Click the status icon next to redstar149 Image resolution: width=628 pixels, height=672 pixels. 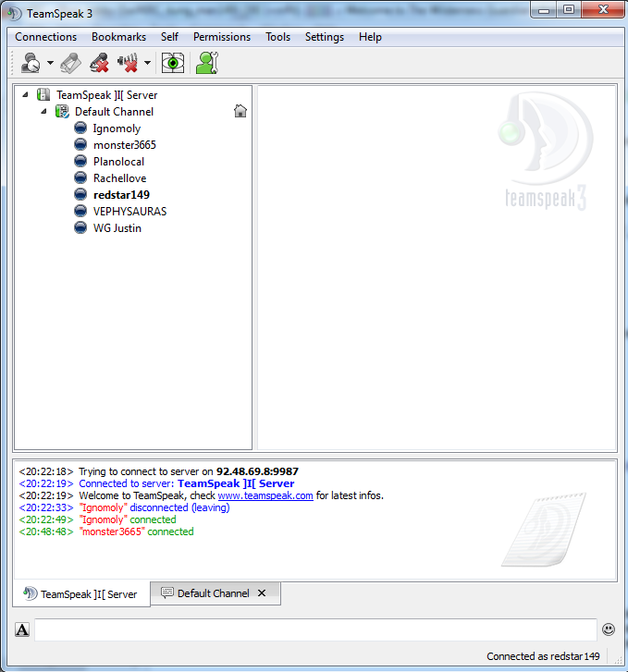(80, 194)
